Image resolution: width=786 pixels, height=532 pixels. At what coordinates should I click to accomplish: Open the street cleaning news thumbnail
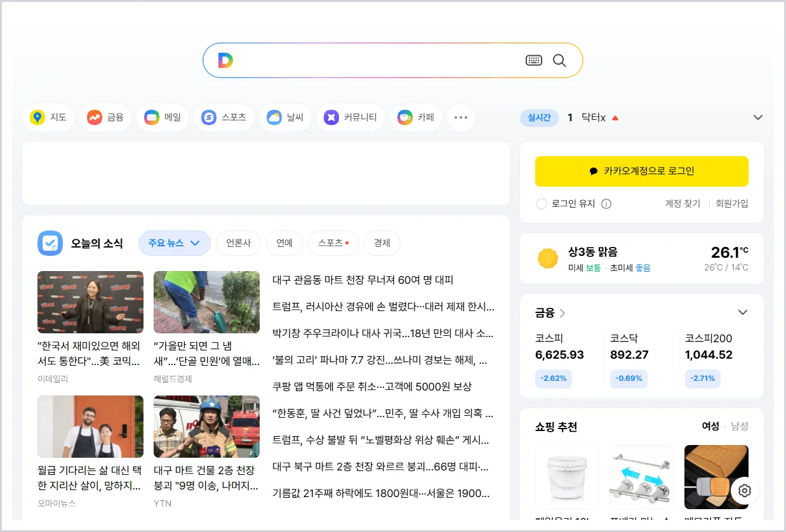point(206,302)
